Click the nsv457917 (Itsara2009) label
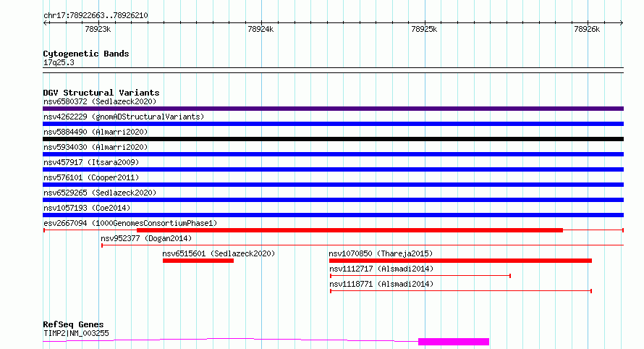644x349 pixels. coord(91,162)
